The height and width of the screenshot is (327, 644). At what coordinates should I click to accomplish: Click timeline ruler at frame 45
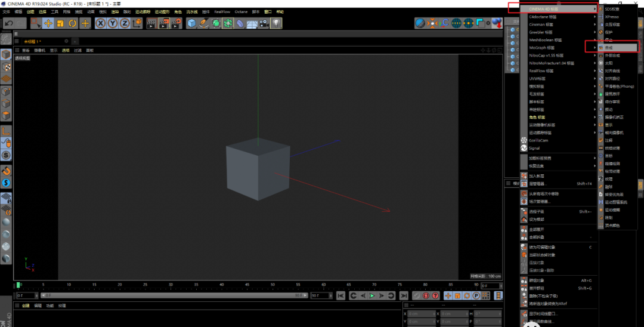[247, 285]
